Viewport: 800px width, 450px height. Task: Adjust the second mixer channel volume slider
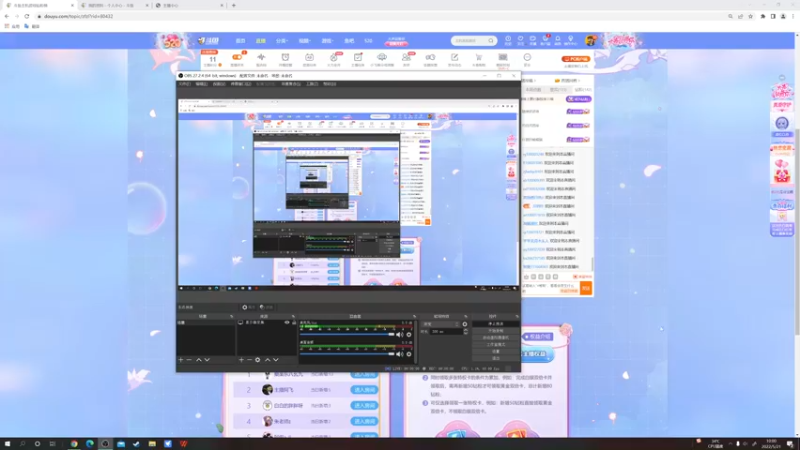click(x=347, y=354)
